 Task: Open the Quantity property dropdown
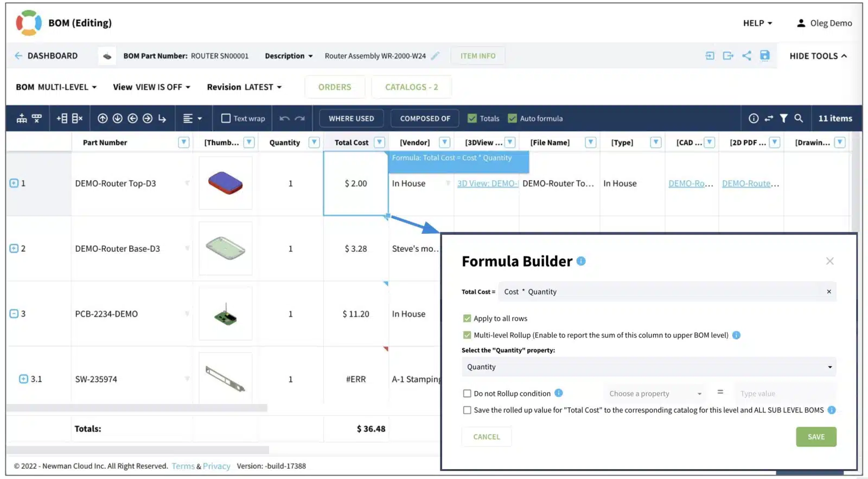click(649, 367)
